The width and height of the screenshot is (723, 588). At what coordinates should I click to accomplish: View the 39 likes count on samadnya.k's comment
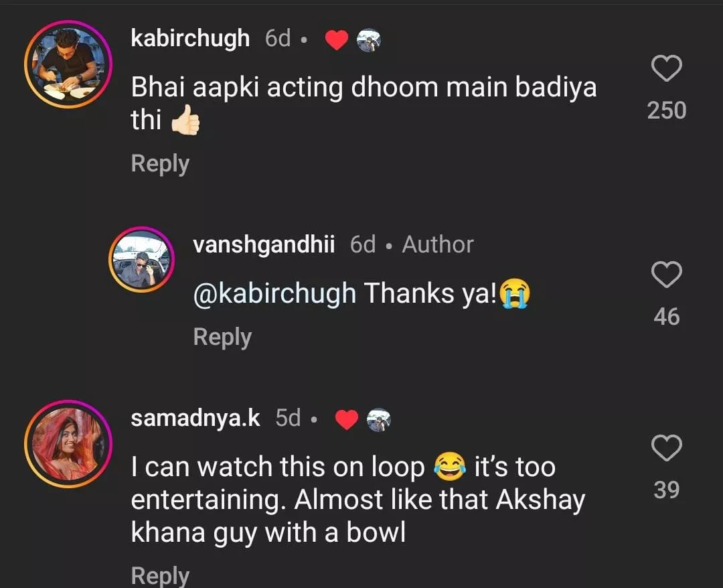[666, 490]
